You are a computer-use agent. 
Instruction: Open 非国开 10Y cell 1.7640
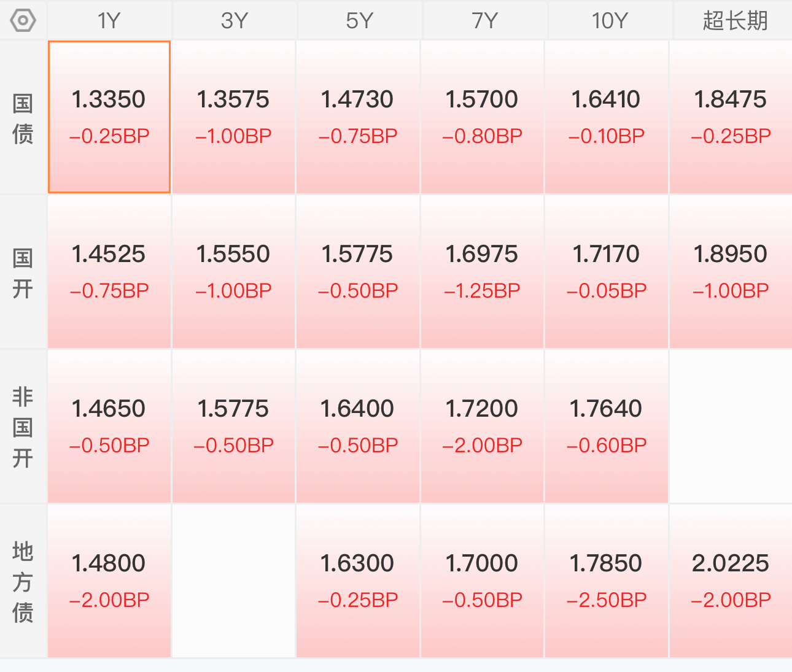[607, 427]
